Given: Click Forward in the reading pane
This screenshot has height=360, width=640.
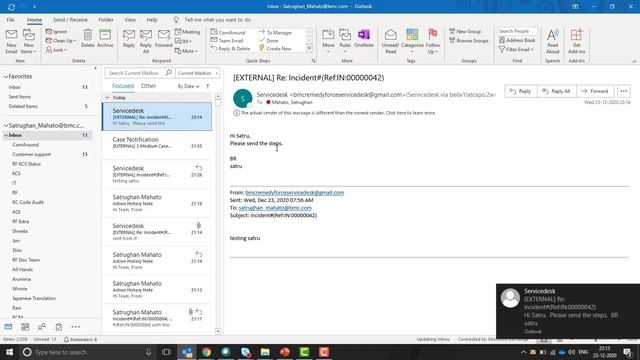Looking at the screenshot, I should (595, 91).
